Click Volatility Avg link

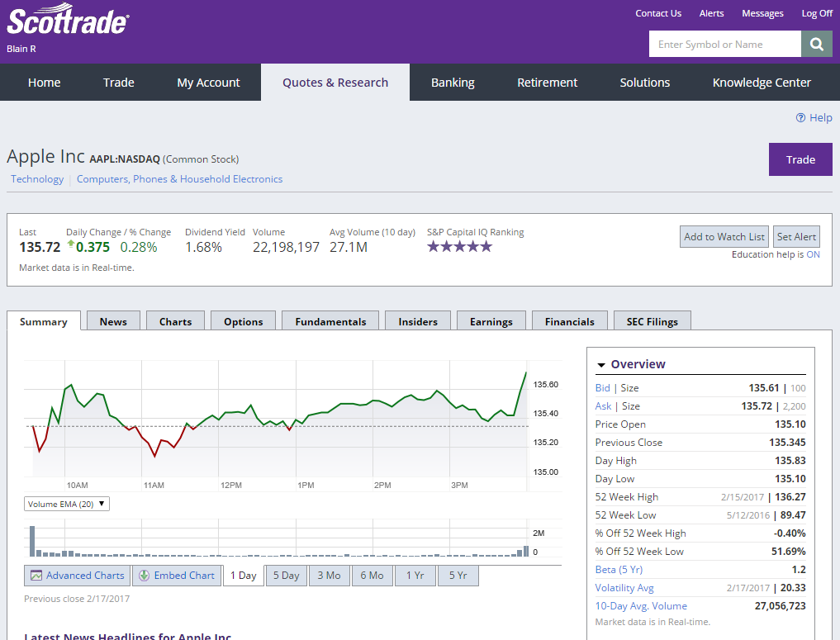point(624,587)
